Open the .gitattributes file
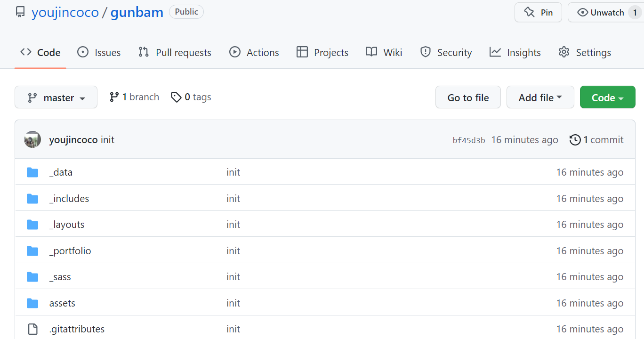The width and height of the screenshot is (644, 339). [x=77, y=329]
